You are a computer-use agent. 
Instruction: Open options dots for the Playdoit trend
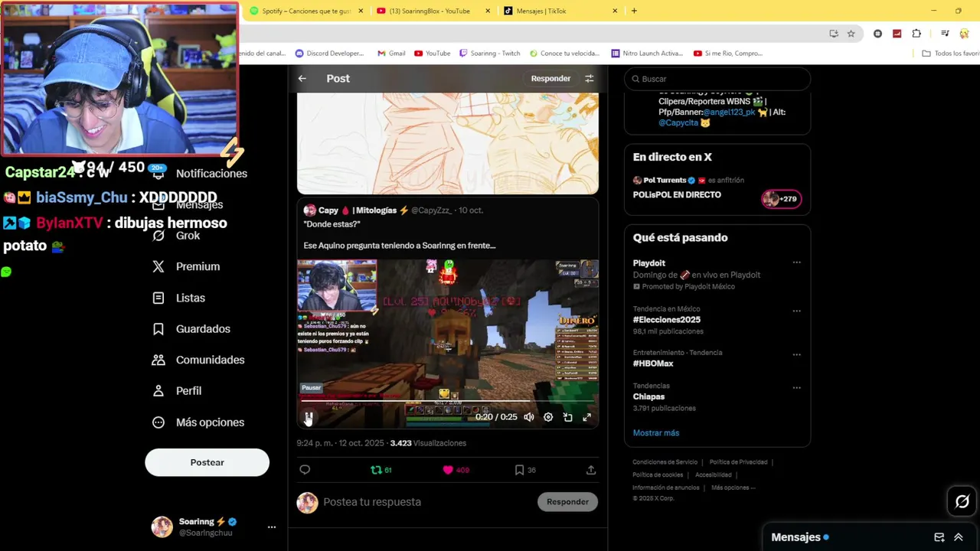click(x=796, y=262)
